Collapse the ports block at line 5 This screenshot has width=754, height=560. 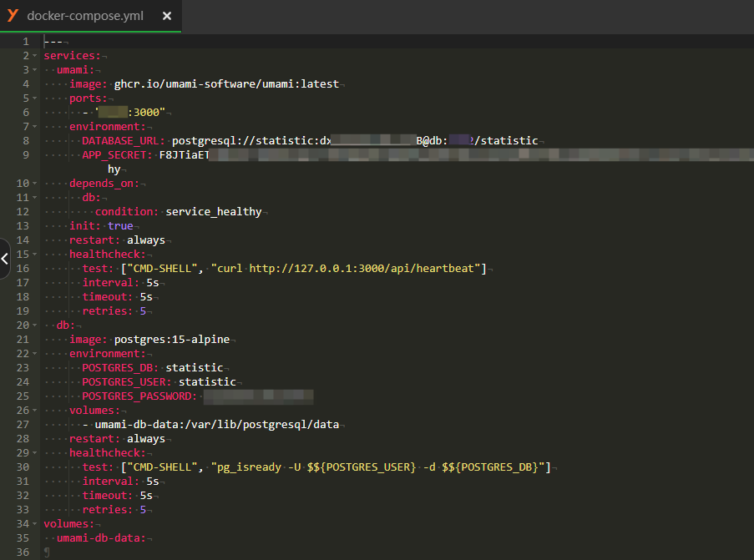pyautogui.click(x=34, y=98)
